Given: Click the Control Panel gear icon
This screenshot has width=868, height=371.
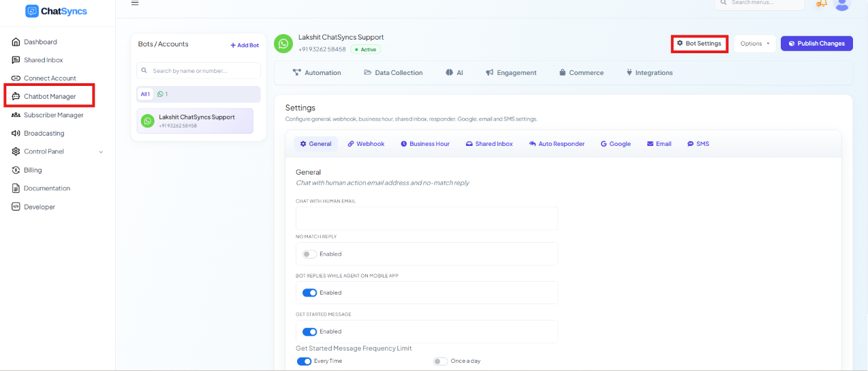Looking at the screenshot, I should click(16, 151).
